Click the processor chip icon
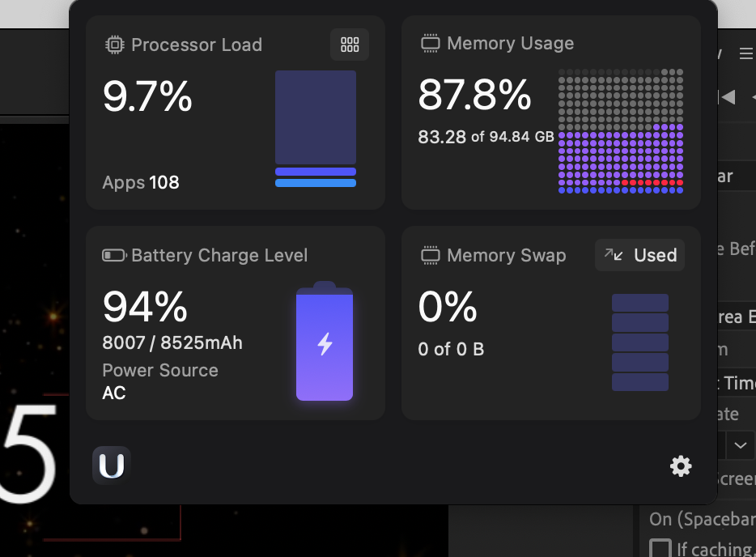Viewport: 756px width, 557px height. tap(115, 45)
